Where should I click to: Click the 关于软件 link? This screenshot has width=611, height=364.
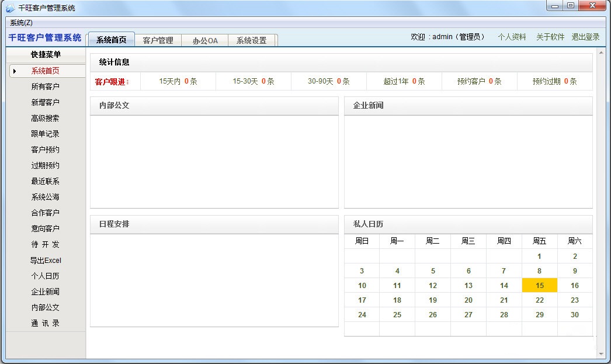click(550, 37)
